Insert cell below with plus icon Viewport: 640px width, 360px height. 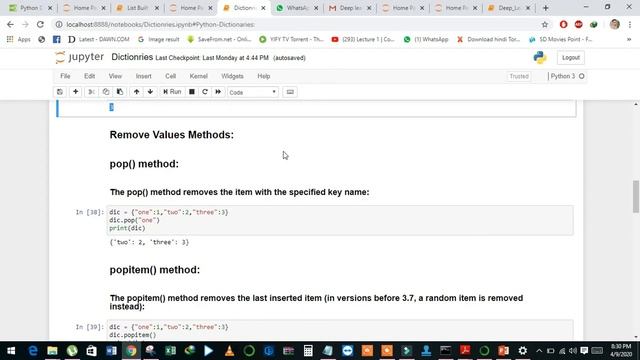coord(76,92)
